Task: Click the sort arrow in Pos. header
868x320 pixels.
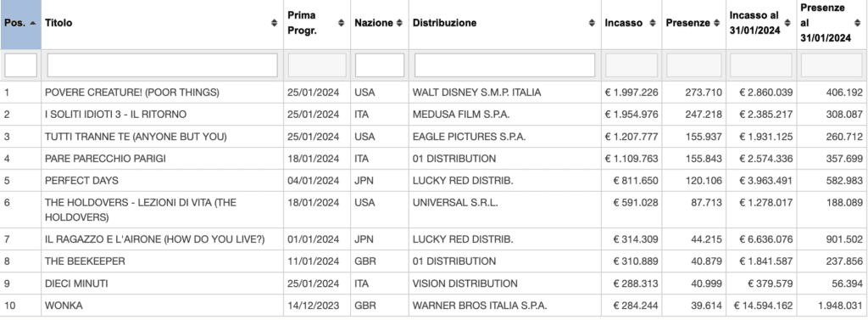Action: (x=33, y=23)
